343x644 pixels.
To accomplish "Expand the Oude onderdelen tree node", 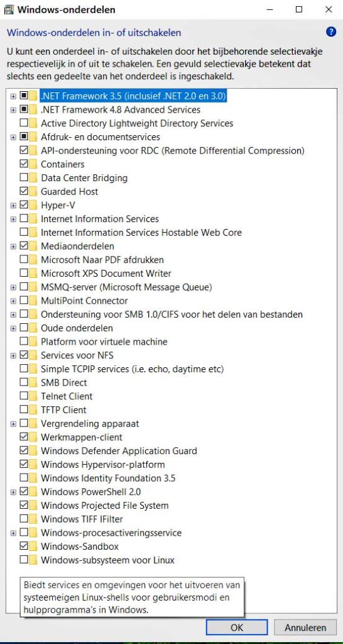I will coord(13,328).
